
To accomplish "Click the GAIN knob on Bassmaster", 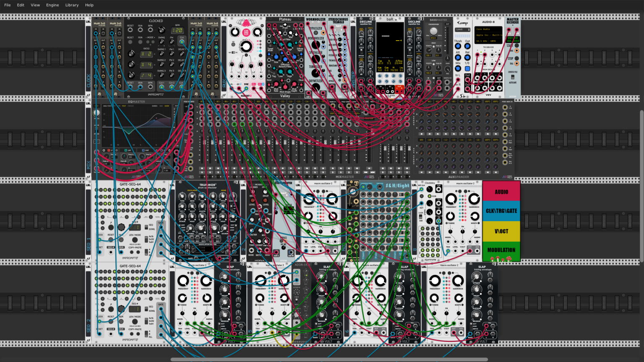I will tap(447, 59).
